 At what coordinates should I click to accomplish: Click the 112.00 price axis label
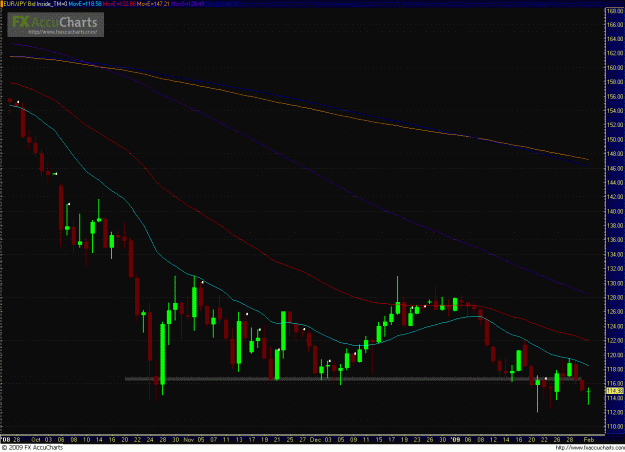615,412
